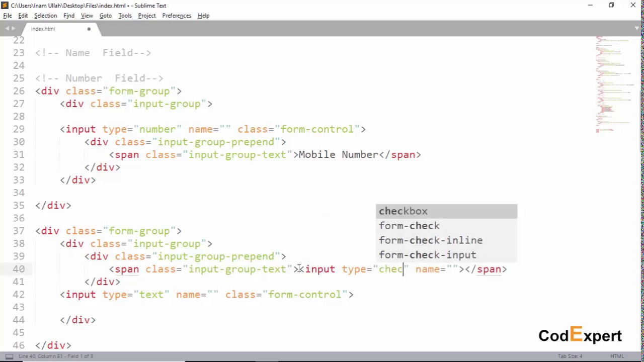
Task: Open the Edit menu
Action: click(x=23, y=16)
